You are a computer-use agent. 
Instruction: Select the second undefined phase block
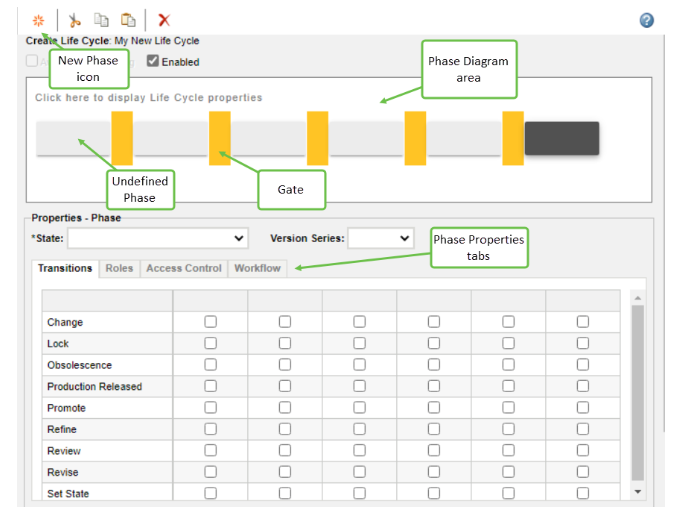pyautogui.click(x=171, y=138)
